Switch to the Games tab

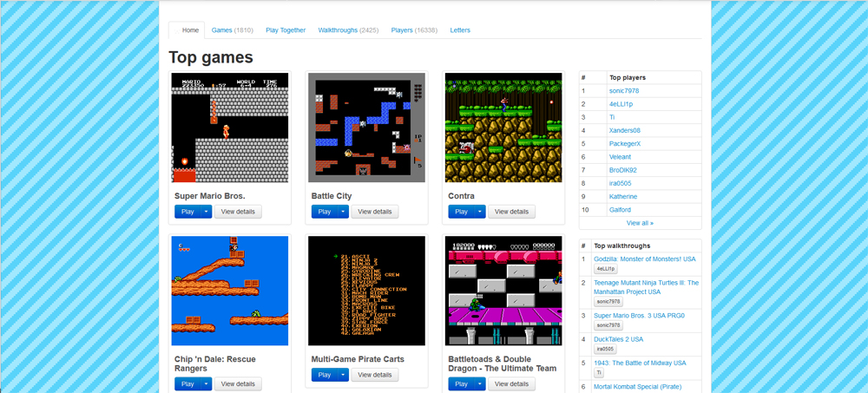(x=233, y=30)
